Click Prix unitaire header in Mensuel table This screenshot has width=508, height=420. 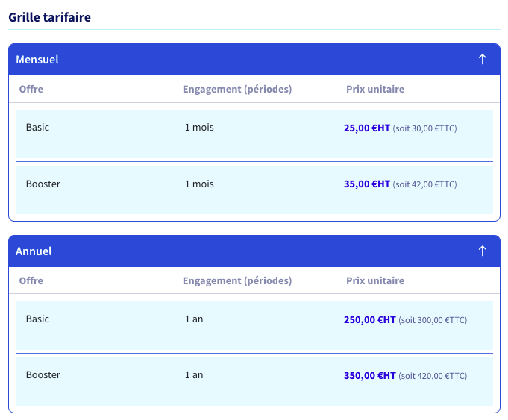[375, 89]
